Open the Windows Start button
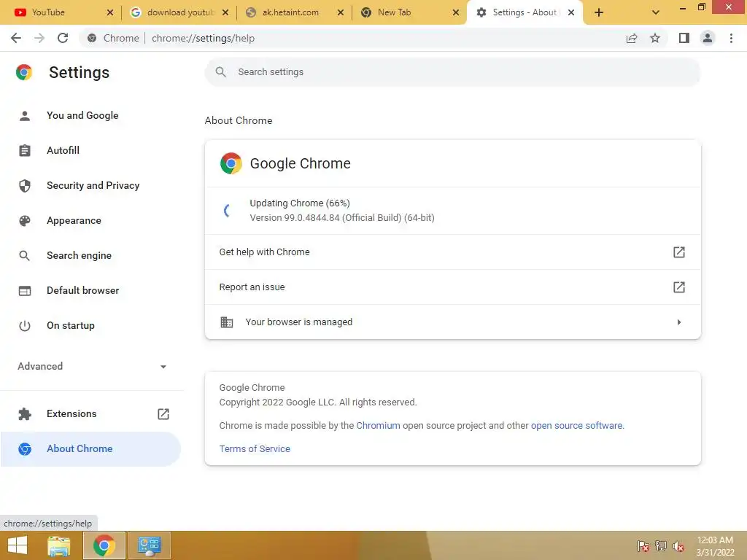This screenshot has height=560, width=747. coord(18,545)
